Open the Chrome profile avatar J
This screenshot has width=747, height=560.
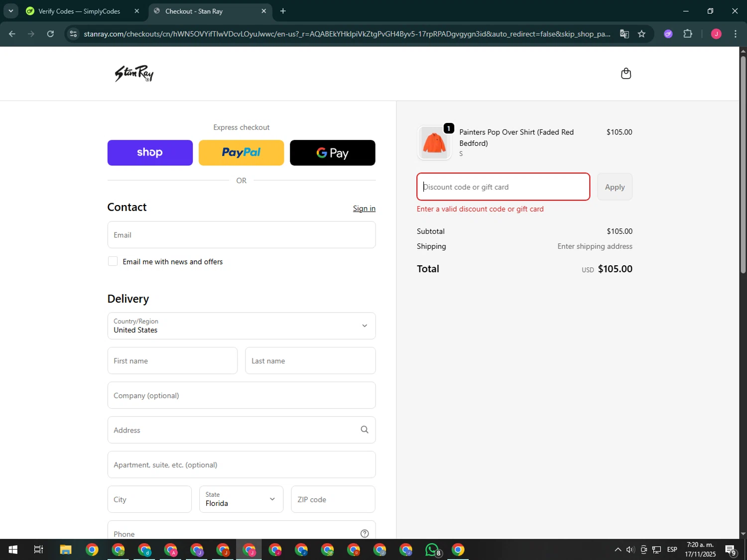(x=716, y=34)
